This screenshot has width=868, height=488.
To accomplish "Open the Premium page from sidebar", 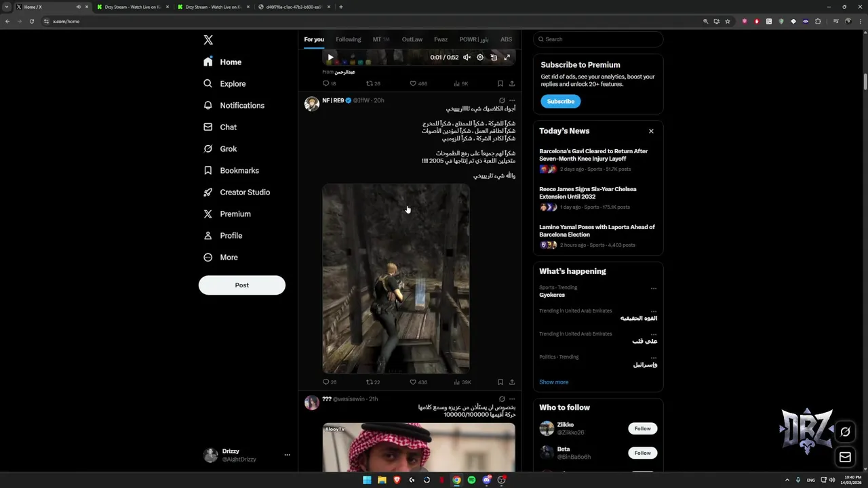I will pos(226,213).
